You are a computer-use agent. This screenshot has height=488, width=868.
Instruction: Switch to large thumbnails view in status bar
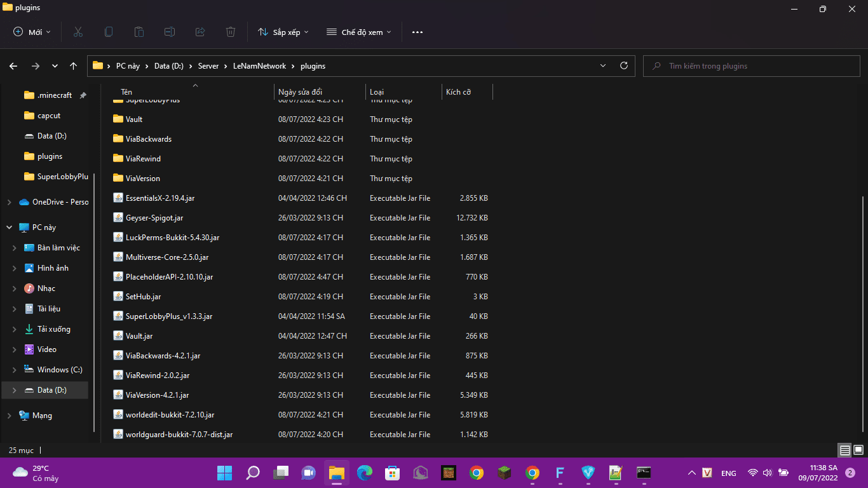click(858, 450)
